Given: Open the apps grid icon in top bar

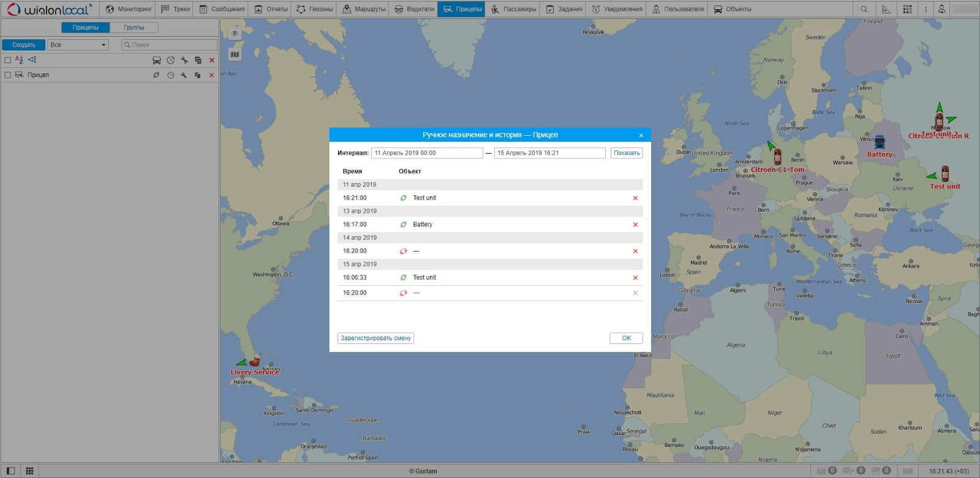Looking at the screenshot, I should [x=907, y=9].
